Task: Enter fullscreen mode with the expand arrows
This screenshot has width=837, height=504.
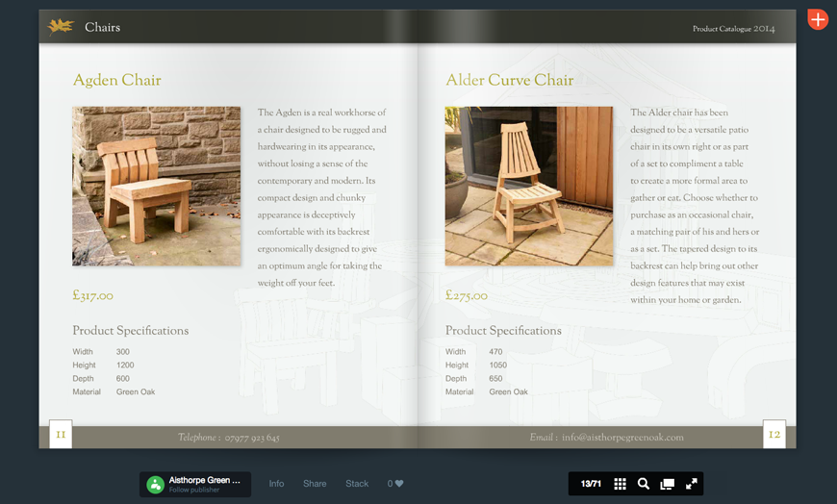Action: pos(691,484)
